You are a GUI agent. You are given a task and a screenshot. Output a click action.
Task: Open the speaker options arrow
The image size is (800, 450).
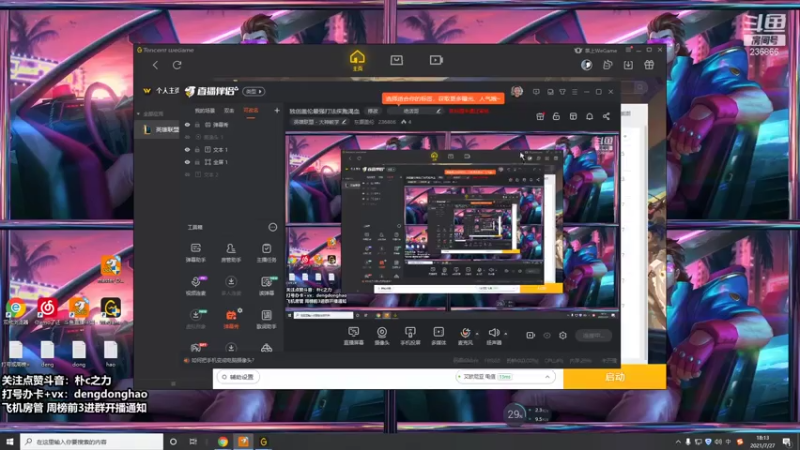pyautogui.click(x=506, y=334)
